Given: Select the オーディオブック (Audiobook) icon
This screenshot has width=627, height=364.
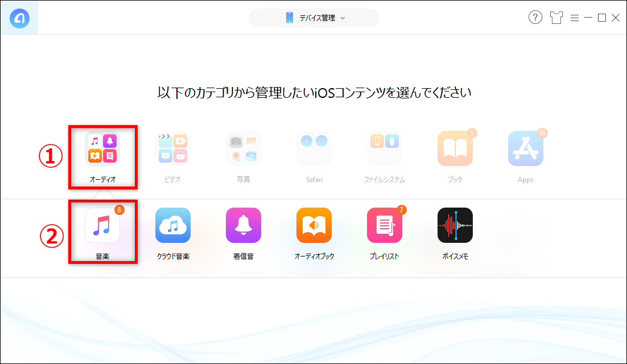Looking at the screenshot, I should 313,225.
